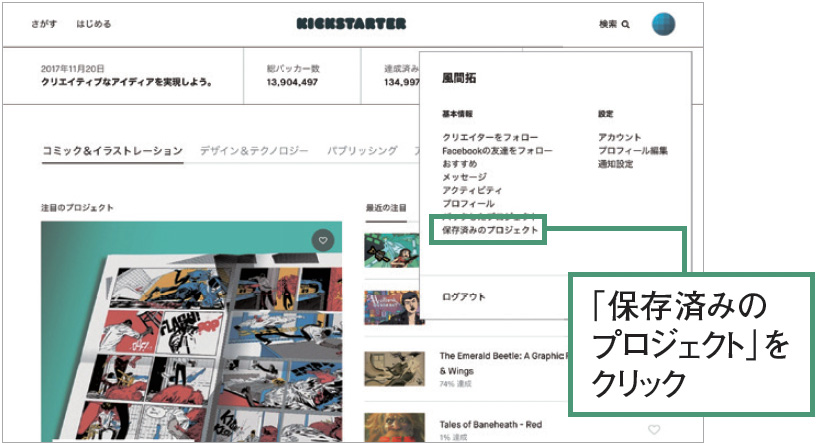Click ログアウト in the user menu
Image resolution: width=816 pixels, height=444 pixels.
(464, 297)
